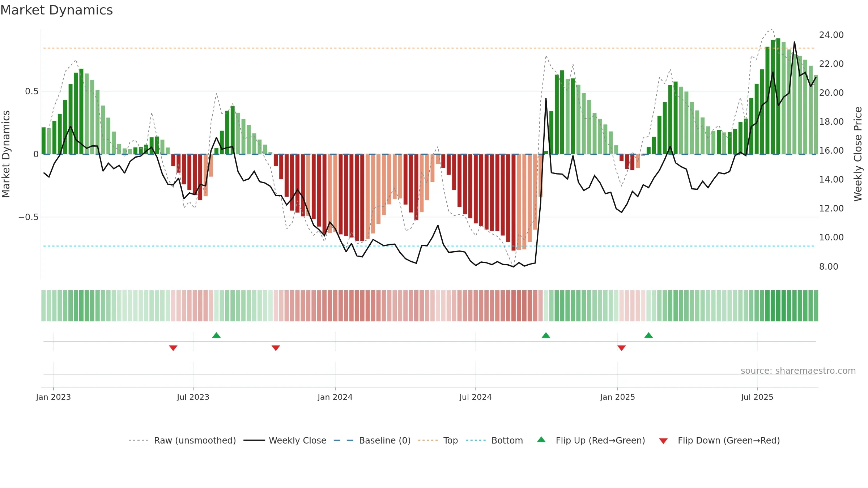
Task: Click the Jul 2023 axis label
Action: [193, 397]
